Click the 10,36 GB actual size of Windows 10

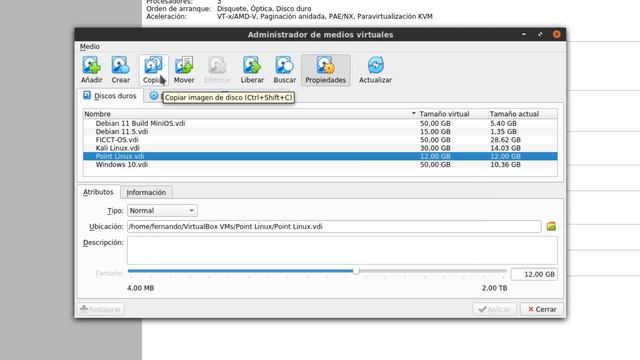click(x=505, y=164)
